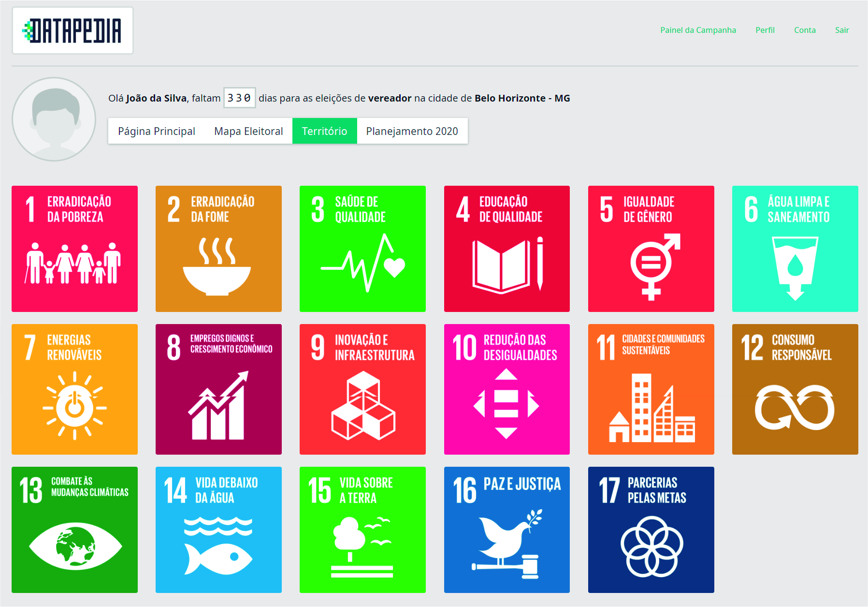Open the Painel da Campanha link
The width and height of the screenshot is (868, 607).
pyautogui.click(x=698, y=30)
